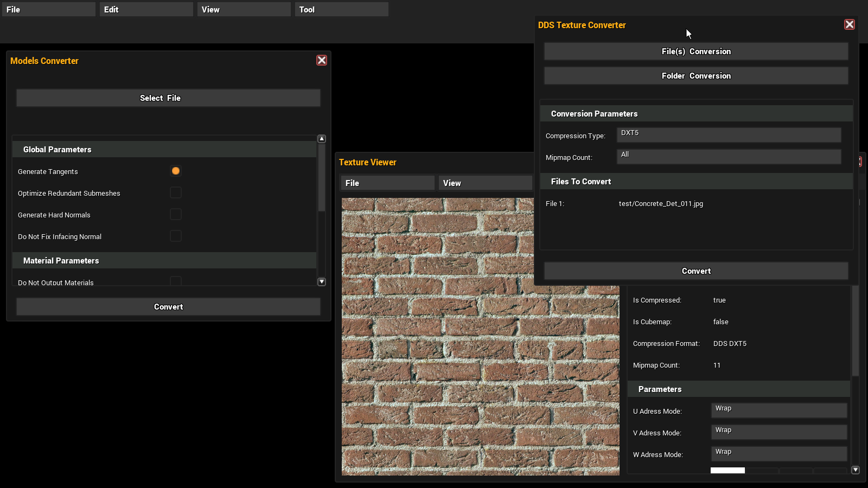This screenshot has width=868, height=488.
Task: Click the Mipmap Count value 11
Action: coord(717,365)
